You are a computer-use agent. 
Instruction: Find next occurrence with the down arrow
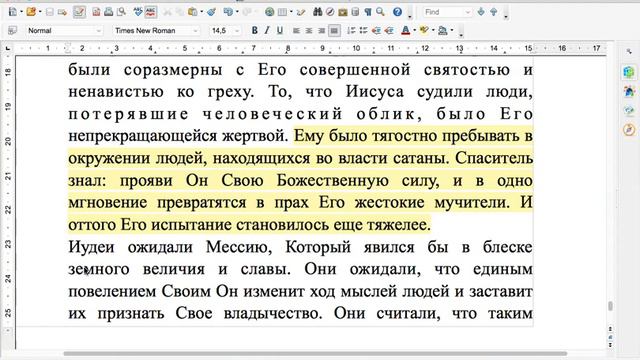pos(481,12)
